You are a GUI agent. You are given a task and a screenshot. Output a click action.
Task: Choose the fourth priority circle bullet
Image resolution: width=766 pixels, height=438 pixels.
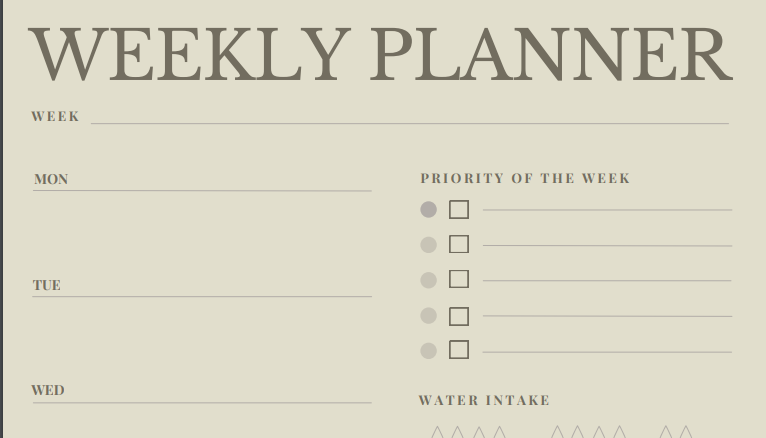[x=429, y=316]
